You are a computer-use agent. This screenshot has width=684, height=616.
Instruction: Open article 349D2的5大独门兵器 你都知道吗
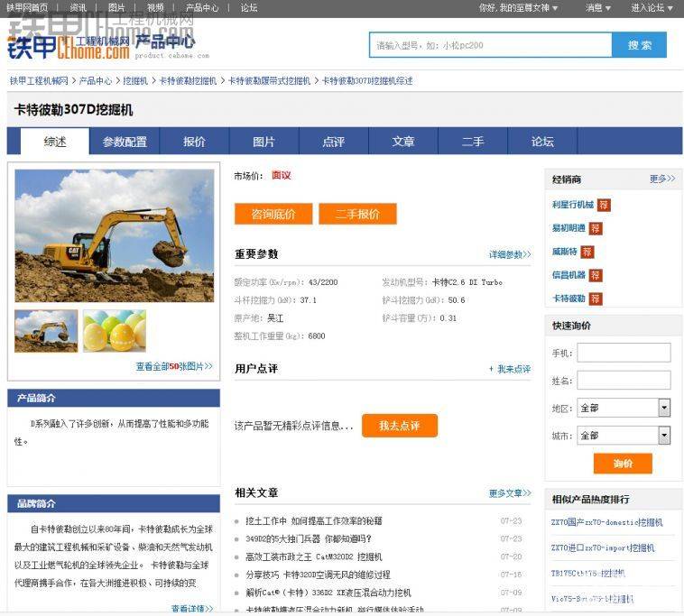coord(309,538)
